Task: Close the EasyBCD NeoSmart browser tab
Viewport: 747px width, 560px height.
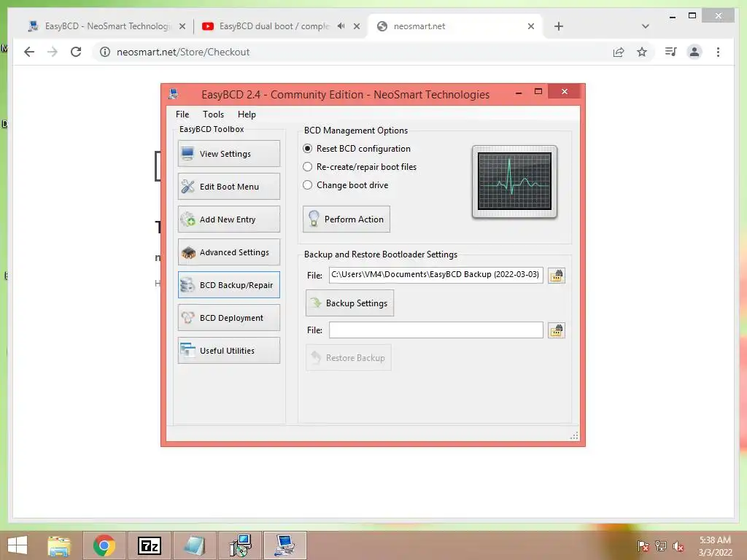Action: [182, 26]
